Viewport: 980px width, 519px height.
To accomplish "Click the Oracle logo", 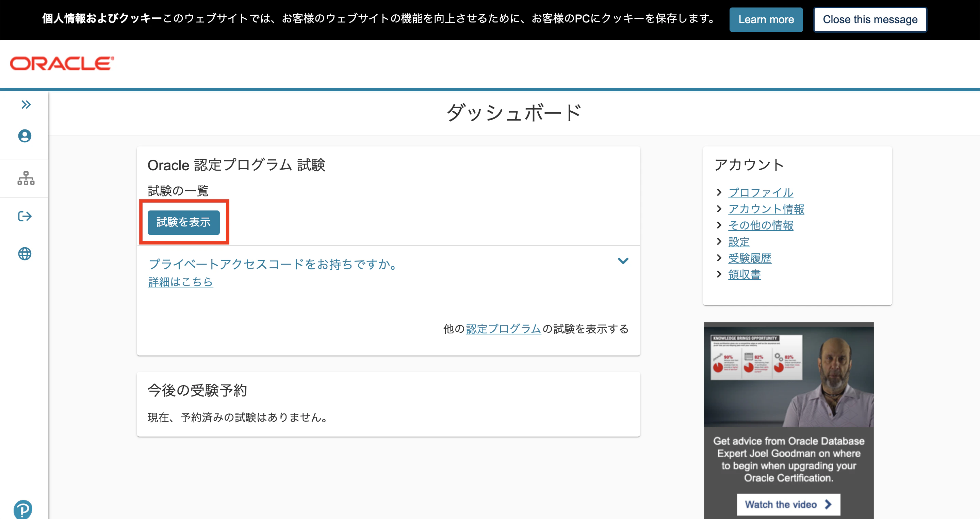I will tap(62, 64).
